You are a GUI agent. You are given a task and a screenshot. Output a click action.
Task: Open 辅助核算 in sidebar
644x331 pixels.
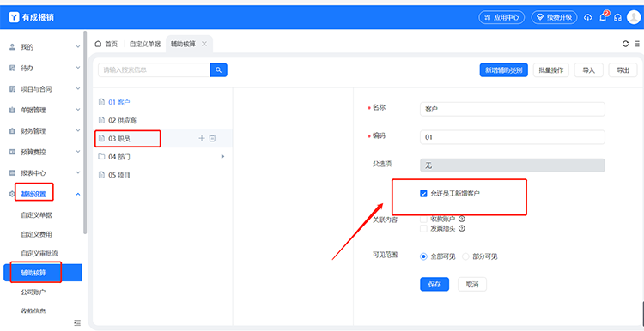tap(43, 273)
